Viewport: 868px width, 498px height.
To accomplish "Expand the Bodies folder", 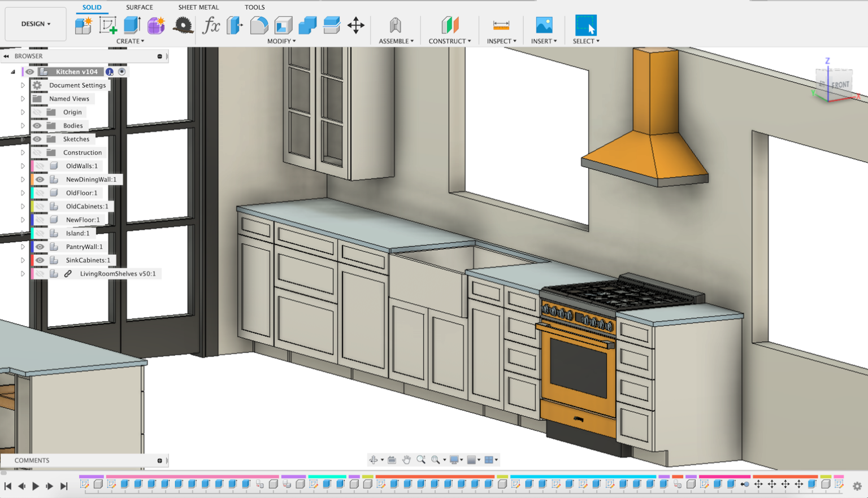I will coord(23,125).
